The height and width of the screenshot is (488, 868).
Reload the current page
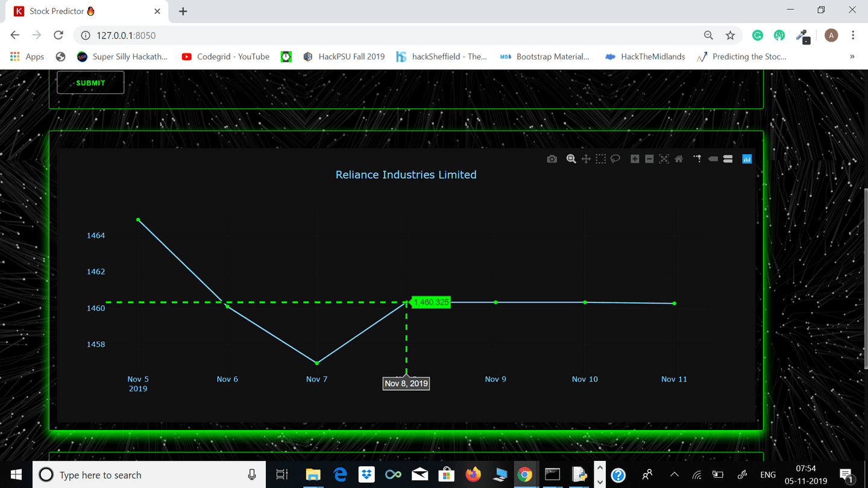(58, 35)
